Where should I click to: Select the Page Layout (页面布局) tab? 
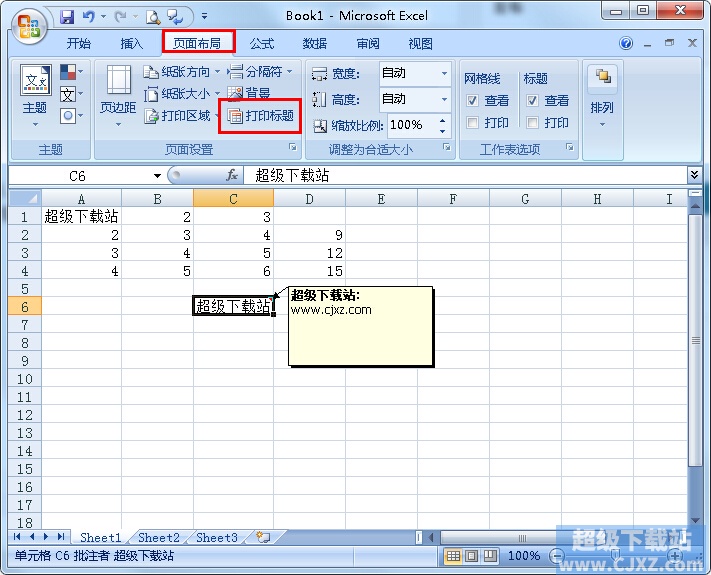(x=197, y=44)
